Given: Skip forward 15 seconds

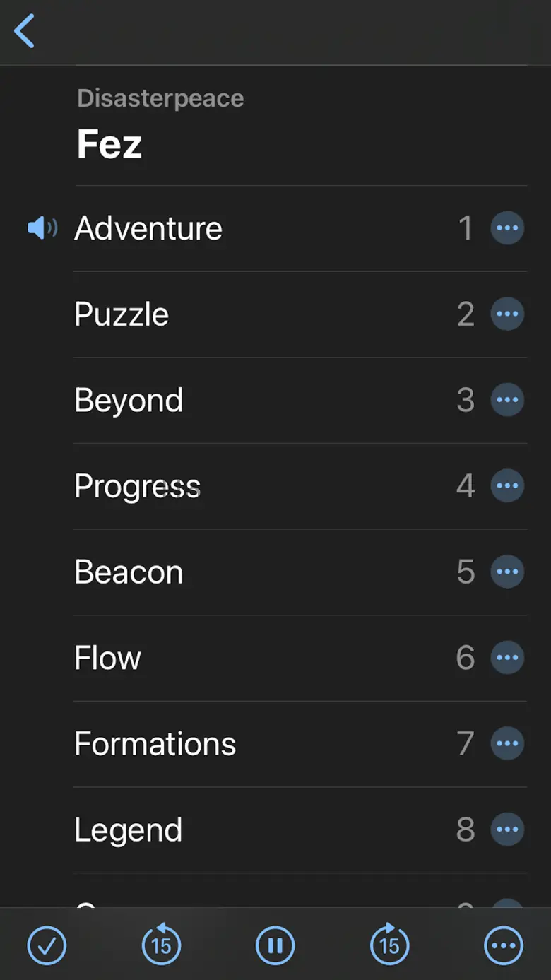Looking at the screenshot, I should [x=389, y=945].
